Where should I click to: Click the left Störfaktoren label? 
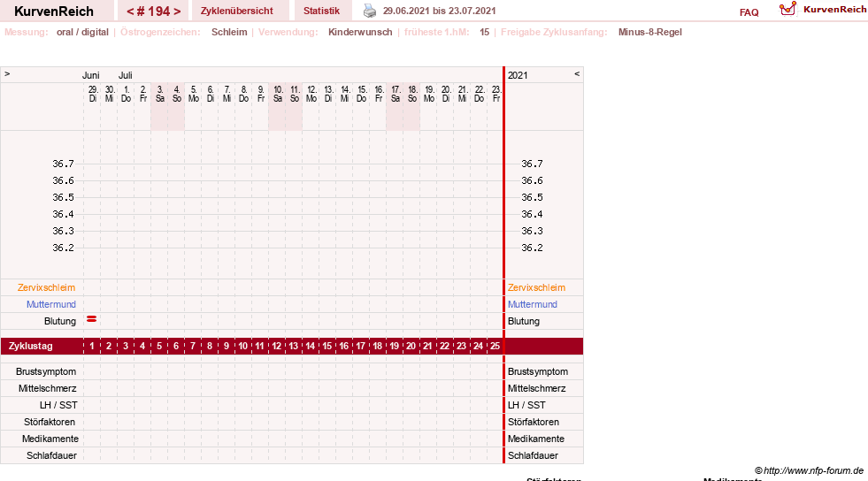click(50, 422)
